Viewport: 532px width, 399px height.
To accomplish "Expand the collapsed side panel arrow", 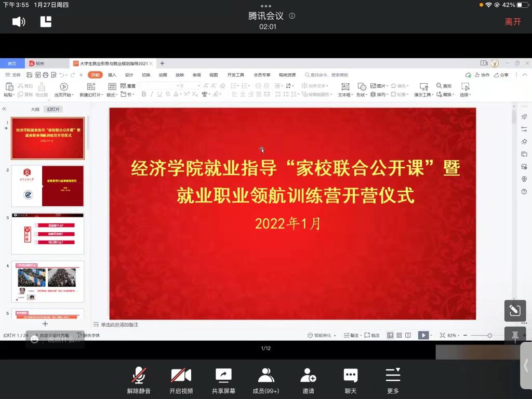I will 526,365.
